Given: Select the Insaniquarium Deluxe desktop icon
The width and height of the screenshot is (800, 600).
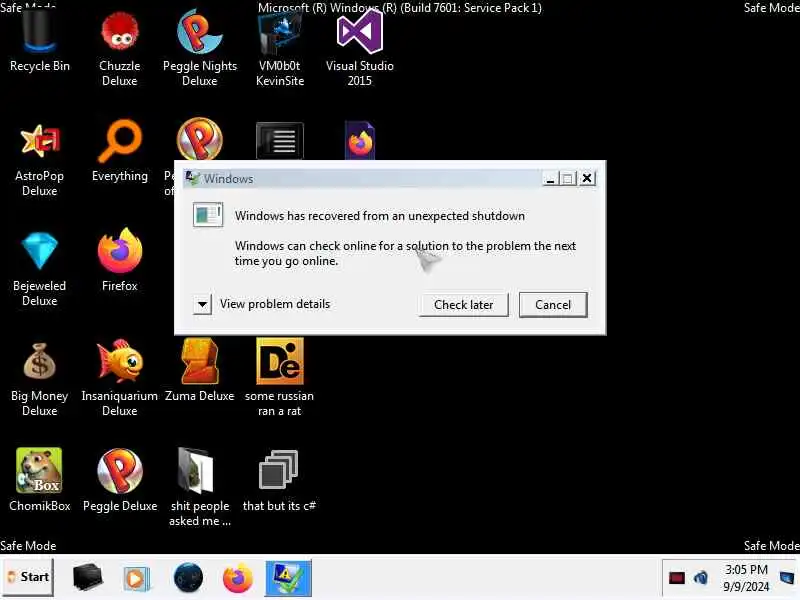Looking at the screenshot, I should pyautogui.click(x=119, y=379).
